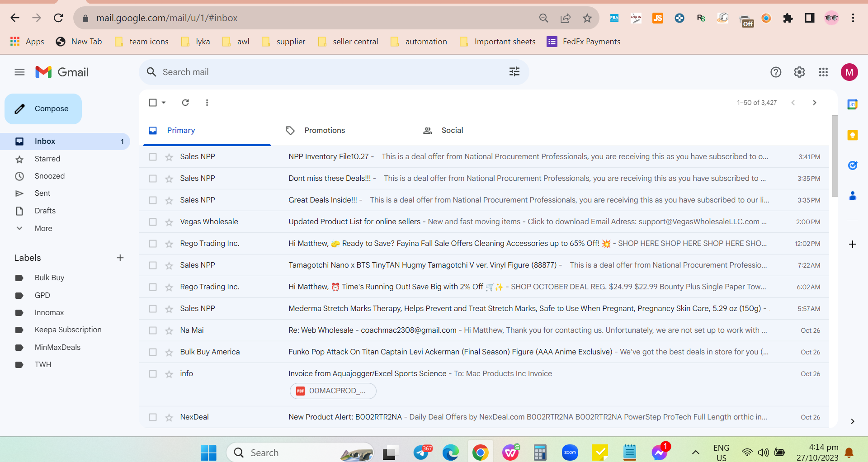
Task: Show hidden system tray icons chevron
Action: click(696, 453)
